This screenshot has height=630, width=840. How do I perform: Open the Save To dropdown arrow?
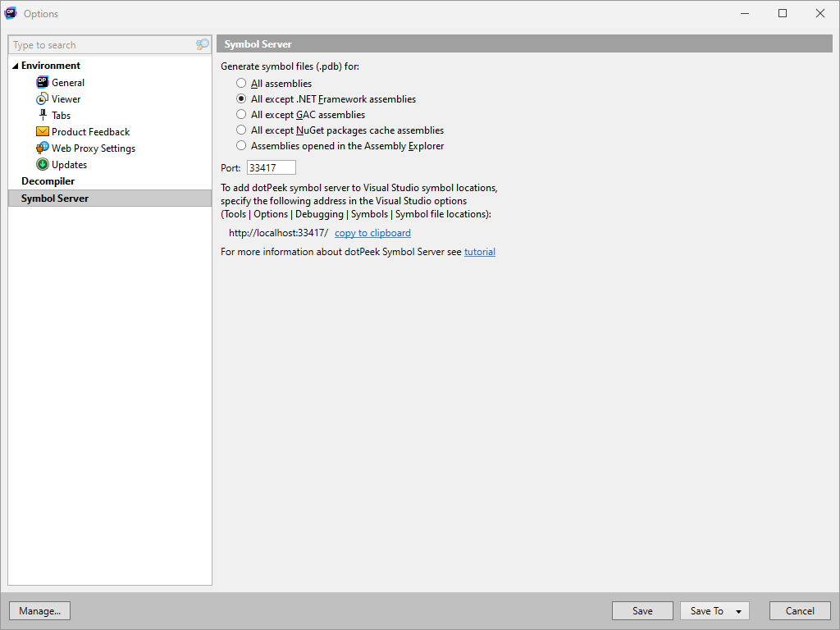point(739,611)
